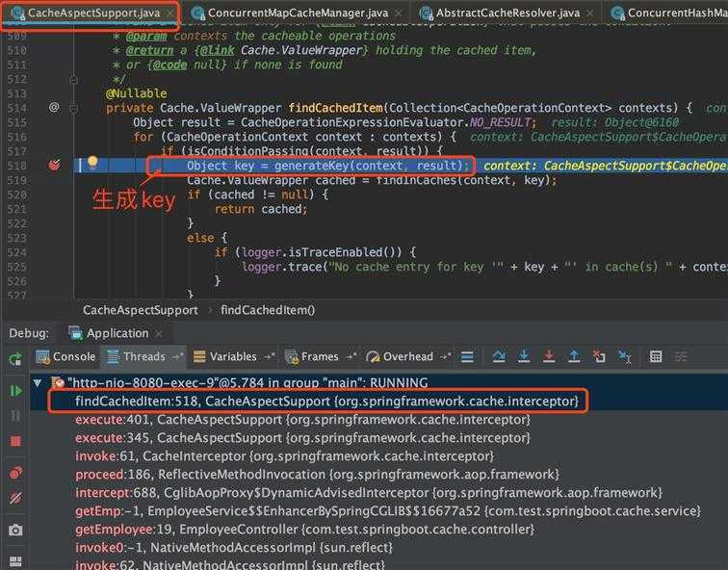Switch to AbstractCacheResolver.java tab
728x570 pixels.
[x=507, y=13]
